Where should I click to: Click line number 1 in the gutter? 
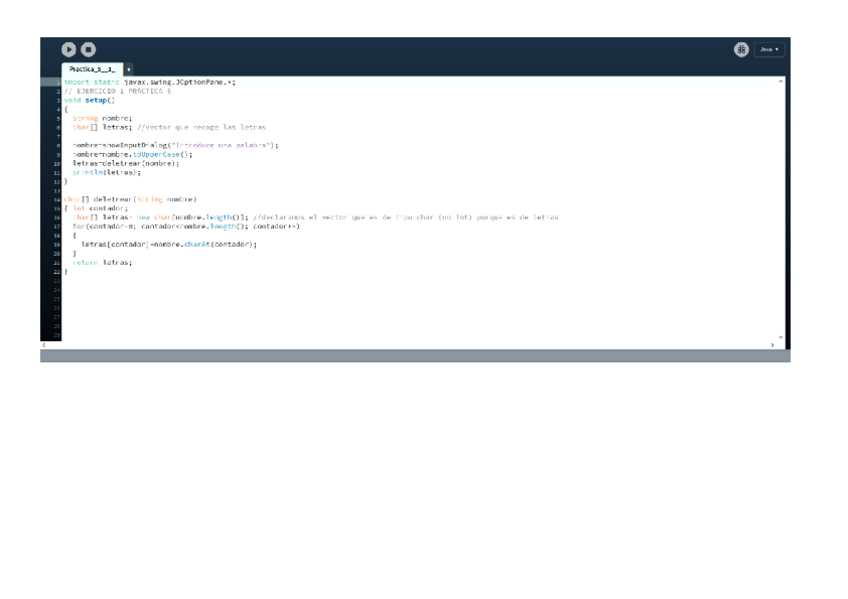(58, 82)
